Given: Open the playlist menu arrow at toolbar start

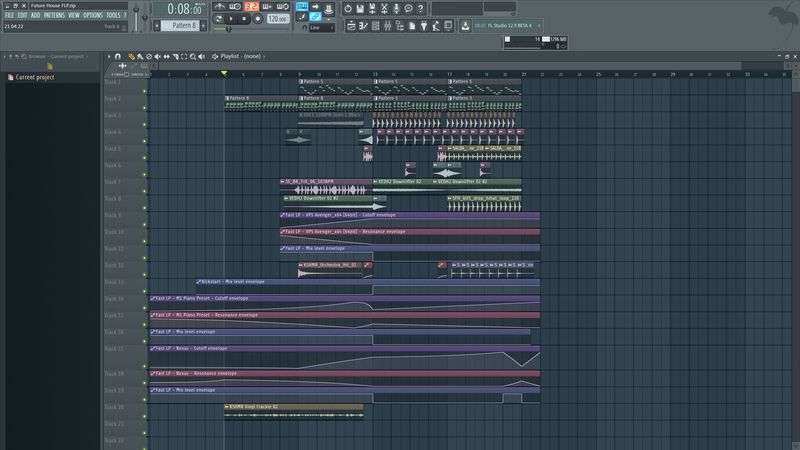Looking at the screenshot, I should coord(109,56).
